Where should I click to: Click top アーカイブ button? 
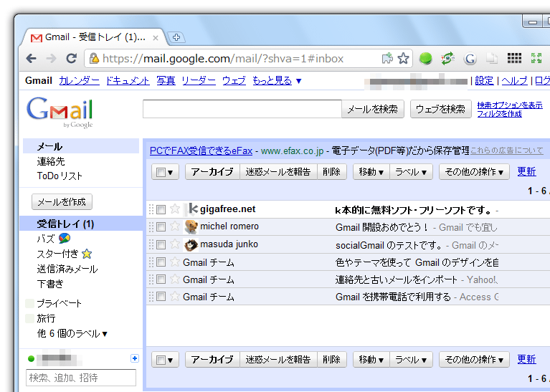(x=212, y=172)
